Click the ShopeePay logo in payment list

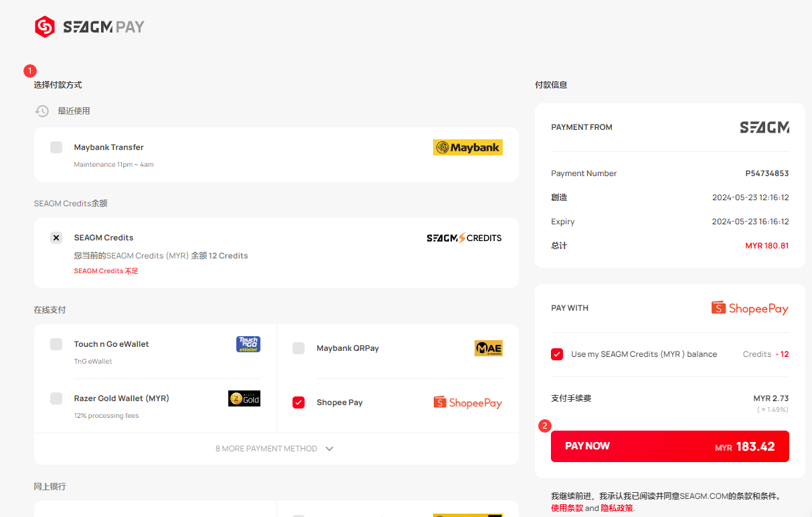(468, 402)
